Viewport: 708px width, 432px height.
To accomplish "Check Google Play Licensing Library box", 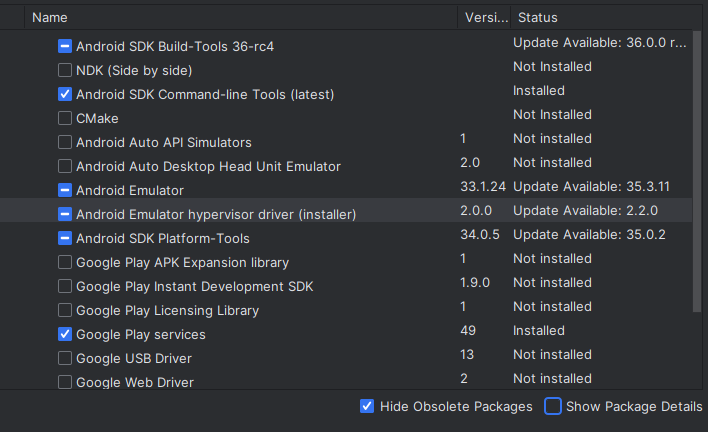I will [65, 310].
